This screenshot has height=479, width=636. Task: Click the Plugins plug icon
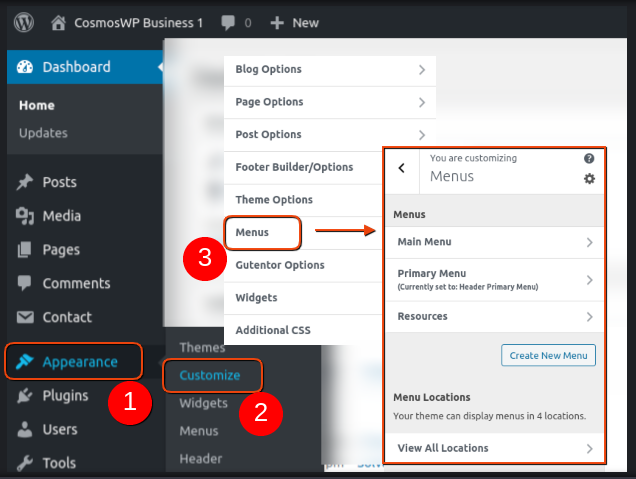(x=25, y=395)
